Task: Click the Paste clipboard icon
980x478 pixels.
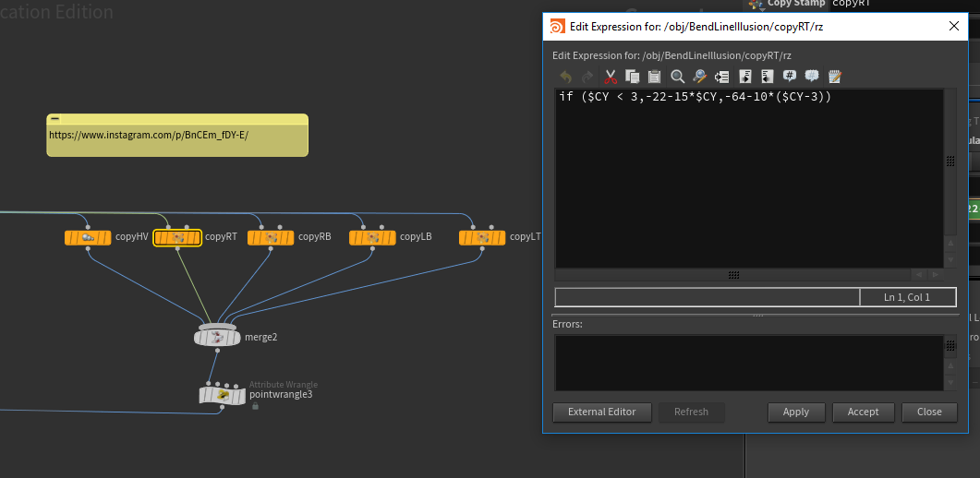Action: pos(655,77)
